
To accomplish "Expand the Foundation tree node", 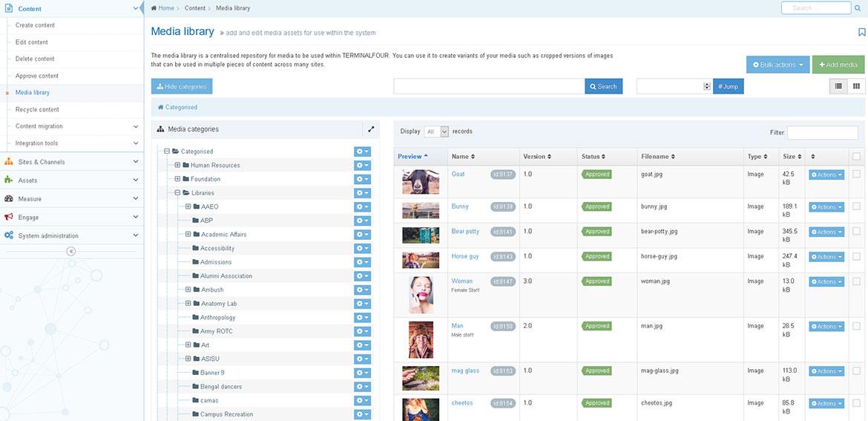I will click(x=178, y=179).
